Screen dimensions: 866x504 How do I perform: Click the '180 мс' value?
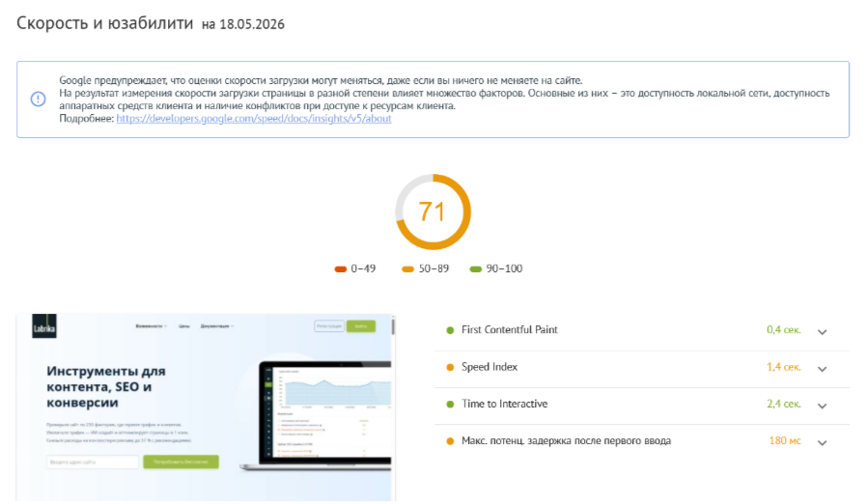pos(785,441)
